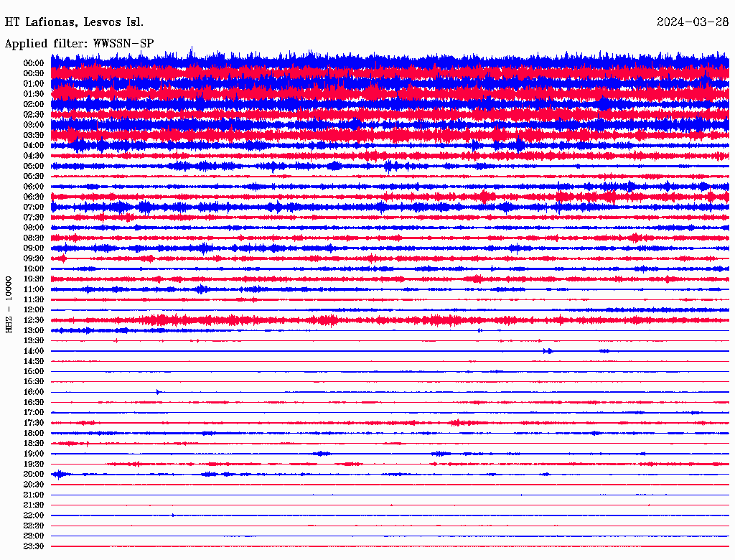
Task: Select the 16:00 time row label
Action: tap(34, 393)
